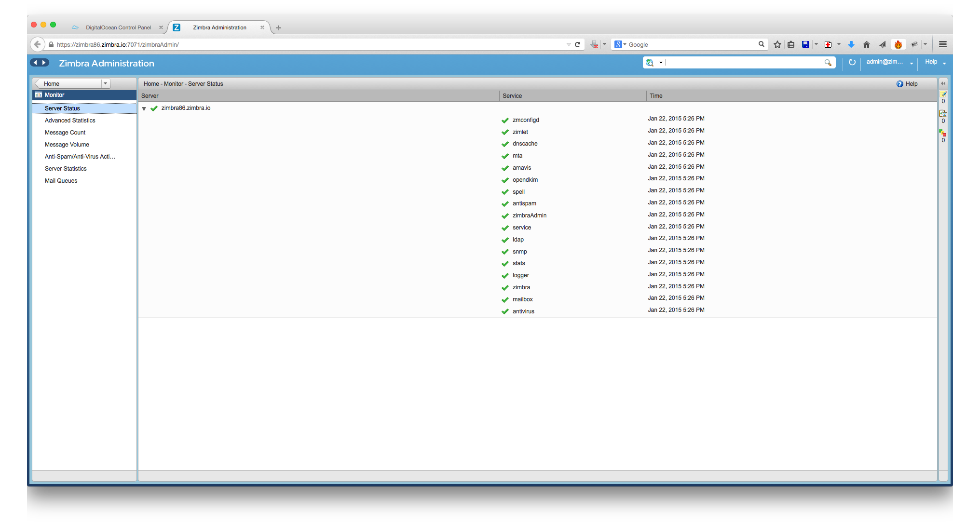Screen dimensions: 980x525
Task: Click the Zimbra admin search input field
Action: pyautogui.click(x=744, y=63)
